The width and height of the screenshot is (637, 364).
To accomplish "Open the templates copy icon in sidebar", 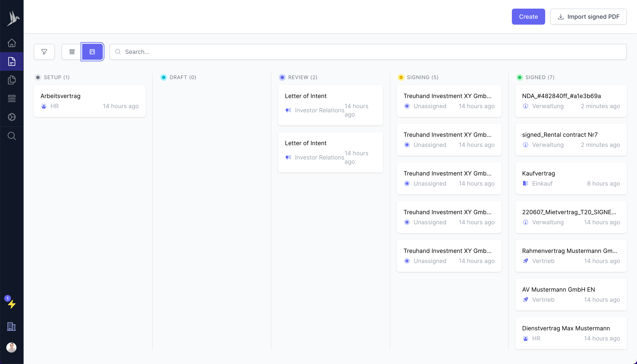I will tap(12, 80).
